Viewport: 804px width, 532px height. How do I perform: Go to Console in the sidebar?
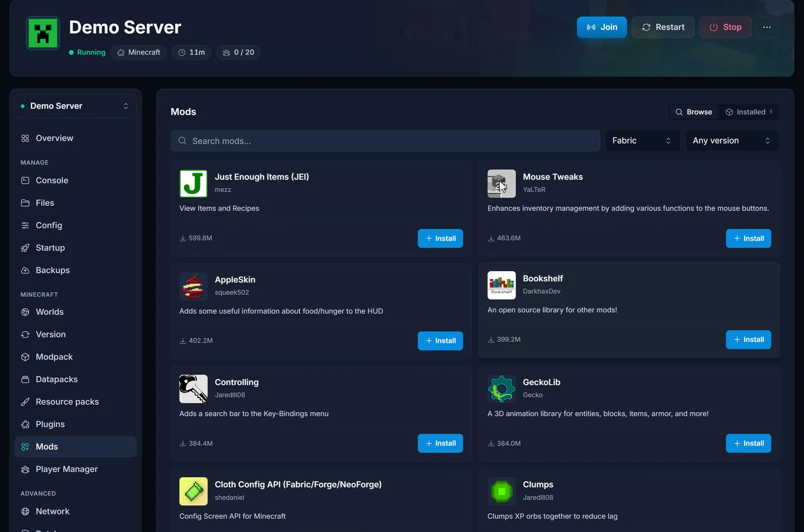75,180
